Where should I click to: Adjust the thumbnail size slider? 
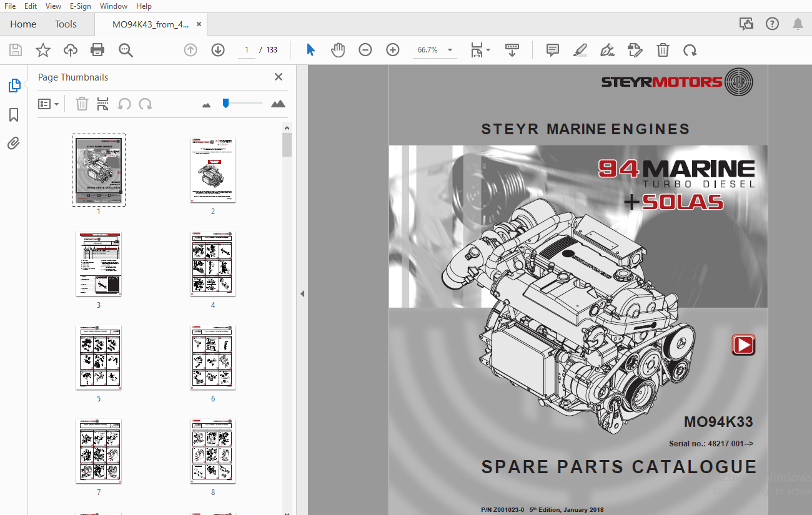(225, 103)
